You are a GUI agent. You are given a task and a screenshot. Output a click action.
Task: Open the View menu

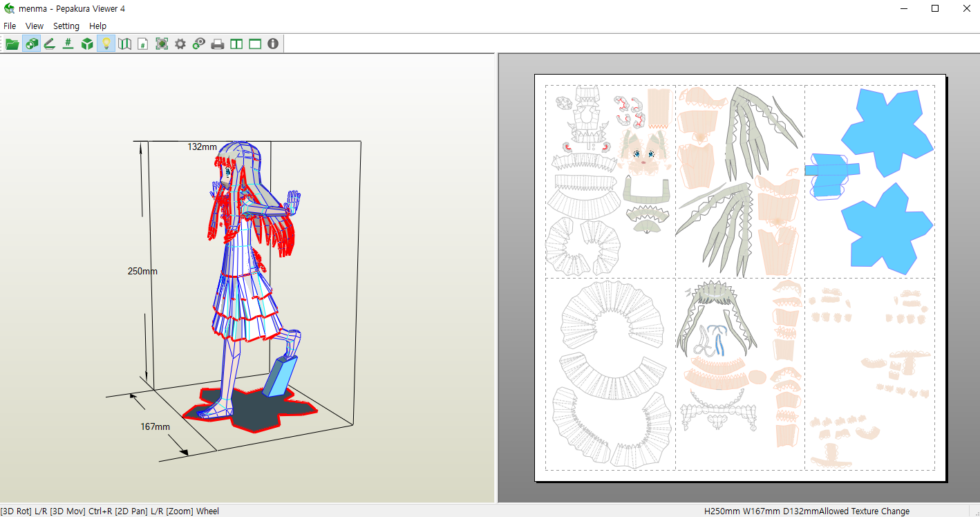(35, 26)
